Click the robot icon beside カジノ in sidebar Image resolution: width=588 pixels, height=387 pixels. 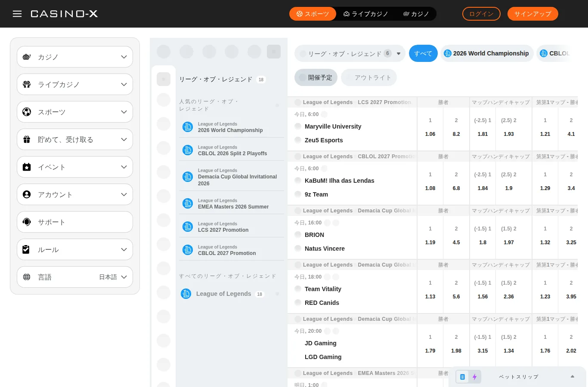coord(27,57)
